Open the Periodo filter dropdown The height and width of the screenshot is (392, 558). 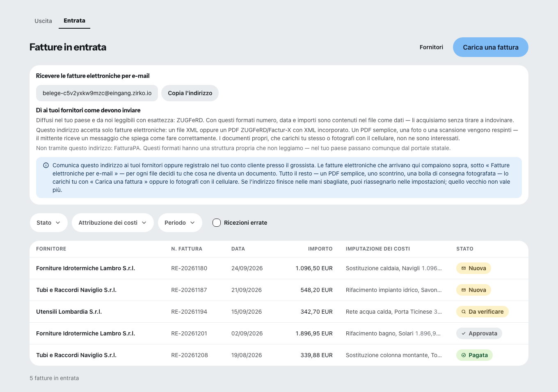(180, 223)
